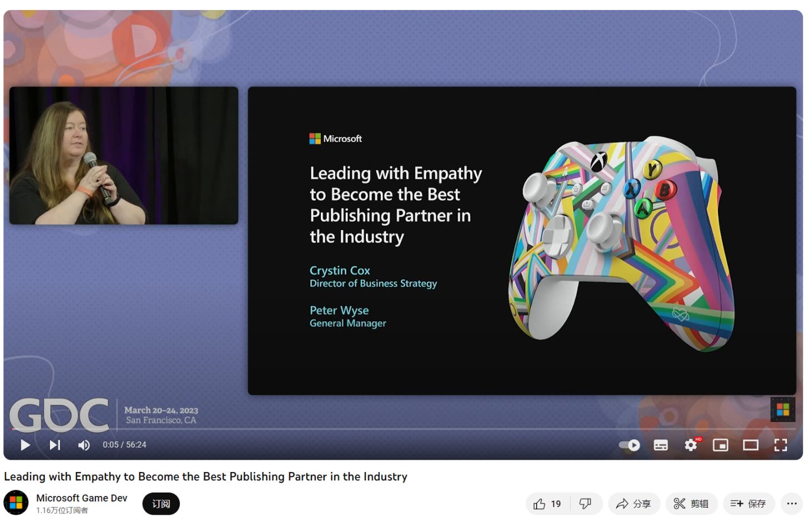The image size is (812, 522).
Task: Create a clip with 剪辑 button
Action: pyautogui.click(x=692, y=504)
